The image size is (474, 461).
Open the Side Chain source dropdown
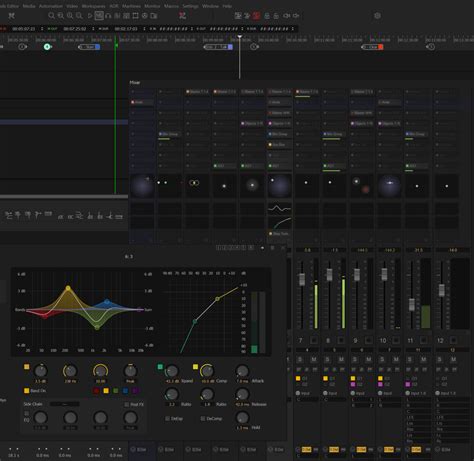click(x=65, y=404)
